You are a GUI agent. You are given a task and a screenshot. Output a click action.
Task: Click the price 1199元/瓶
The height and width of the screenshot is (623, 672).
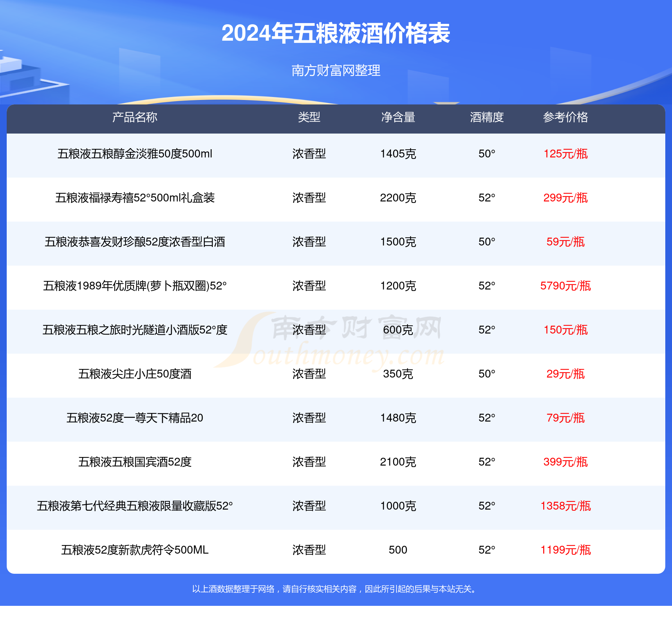coord(566,550)
